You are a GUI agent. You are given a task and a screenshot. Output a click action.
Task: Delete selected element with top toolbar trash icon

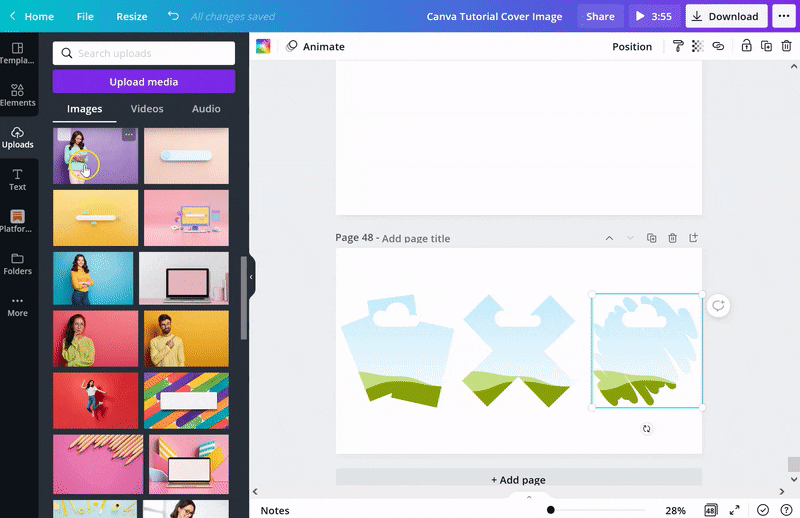tap(786, 46)
